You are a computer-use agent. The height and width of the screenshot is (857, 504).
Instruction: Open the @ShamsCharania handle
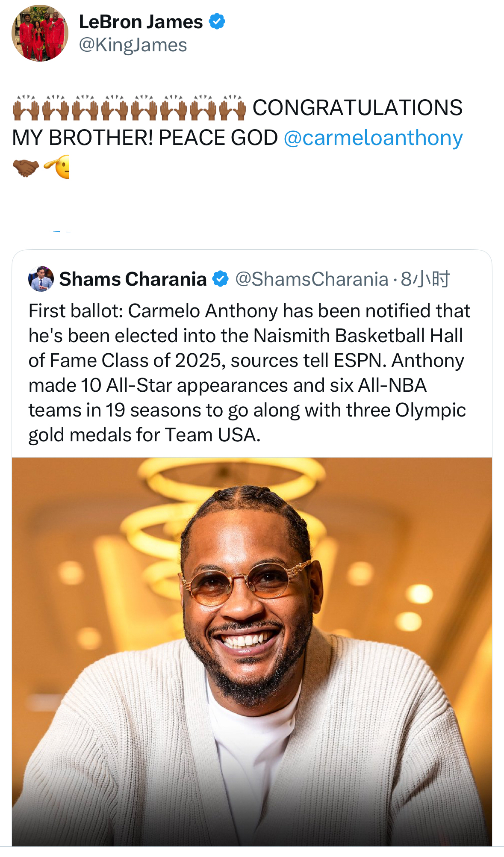(312, 279)
